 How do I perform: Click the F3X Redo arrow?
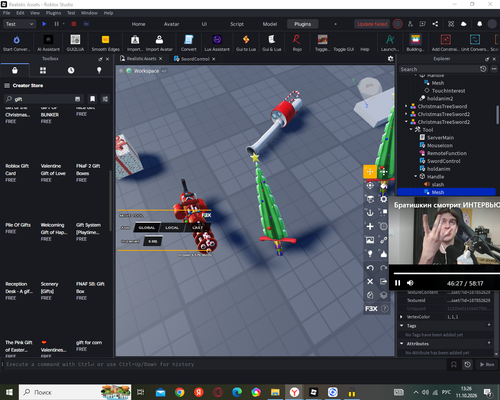tap(384, 268)
